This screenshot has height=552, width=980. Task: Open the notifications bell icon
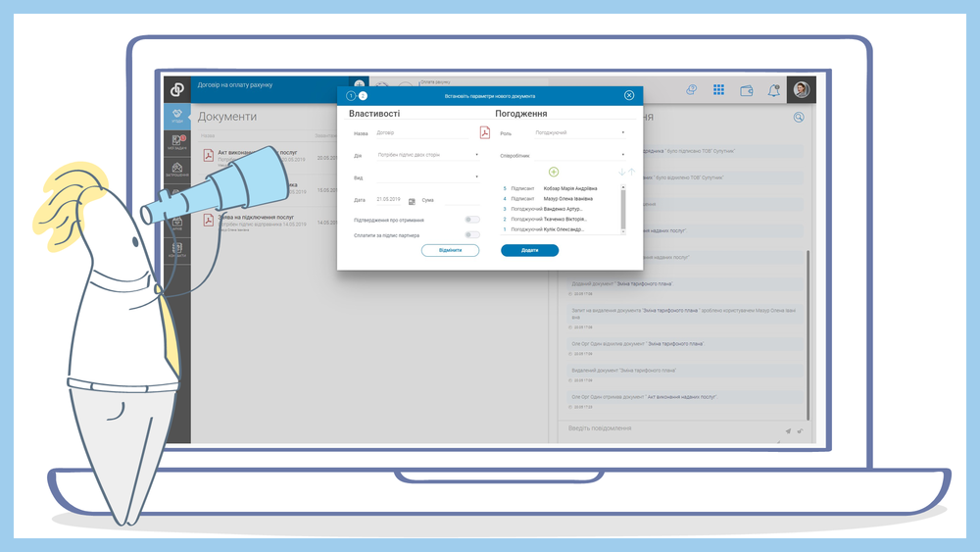click(774, 90)
